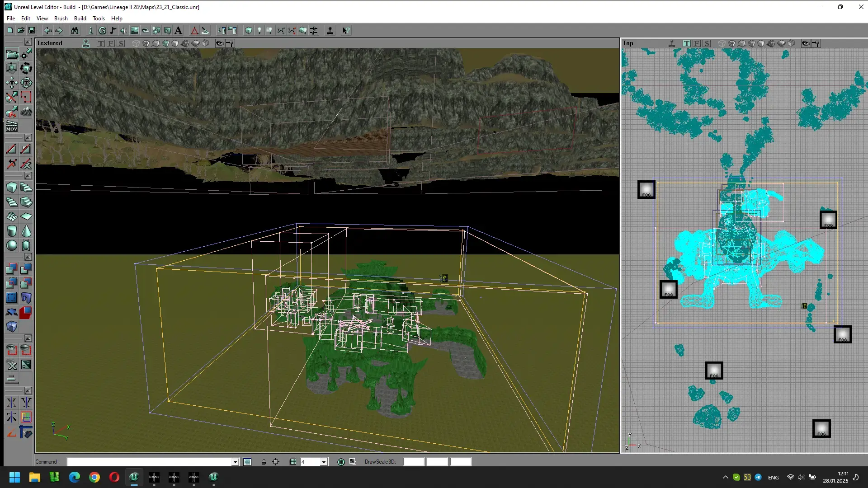Toggle Side view S in Top viewport
The height and width of the screenshot is (488, 868).
707,43
